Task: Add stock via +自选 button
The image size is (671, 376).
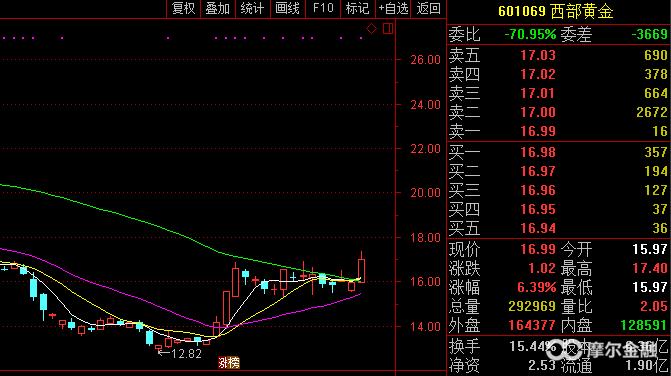Action: coord(393,9)
